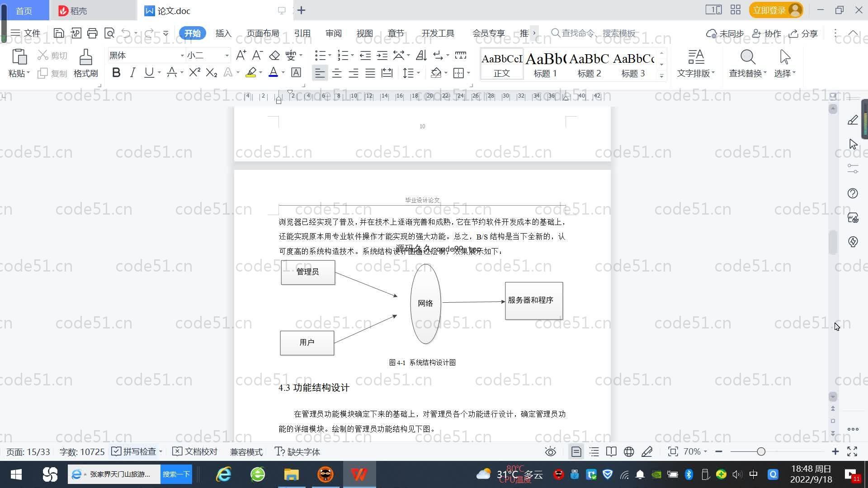868x488 pixels.
Task: Open zoom percentage 70% dropdown
Action: pyautogui.click(x=695, y=451)
